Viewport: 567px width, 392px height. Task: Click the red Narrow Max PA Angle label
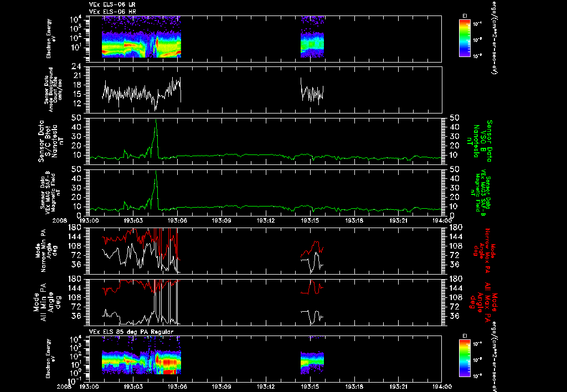[x=483, y=250]
